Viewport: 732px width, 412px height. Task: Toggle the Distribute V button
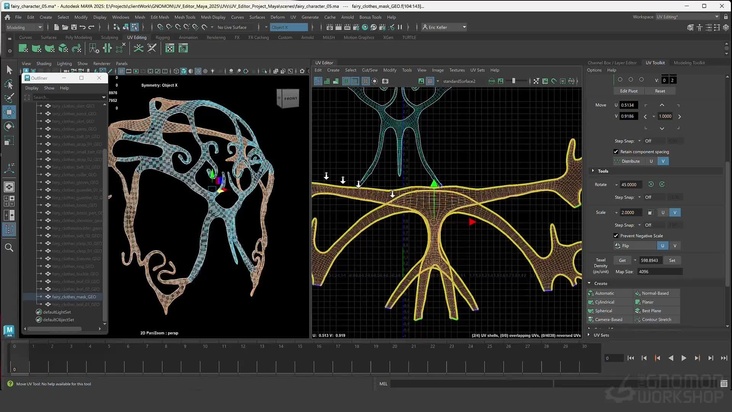click(x=663, y=161)
